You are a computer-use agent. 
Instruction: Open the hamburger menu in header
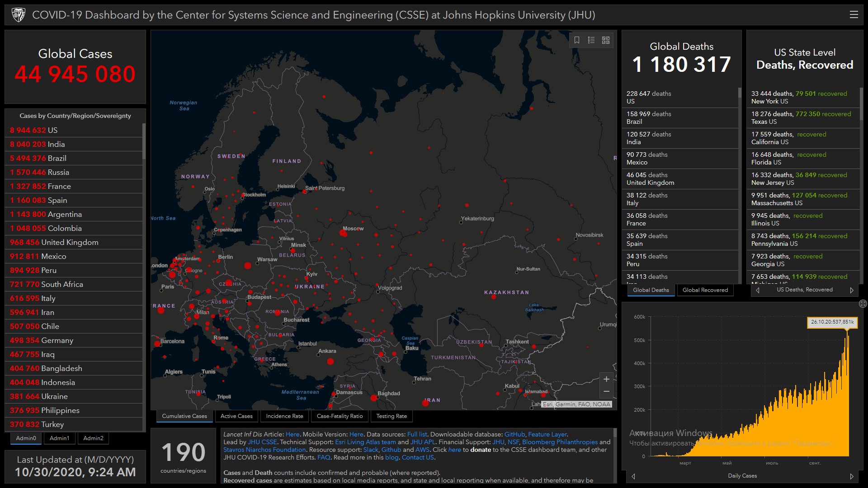coord(854,15)
